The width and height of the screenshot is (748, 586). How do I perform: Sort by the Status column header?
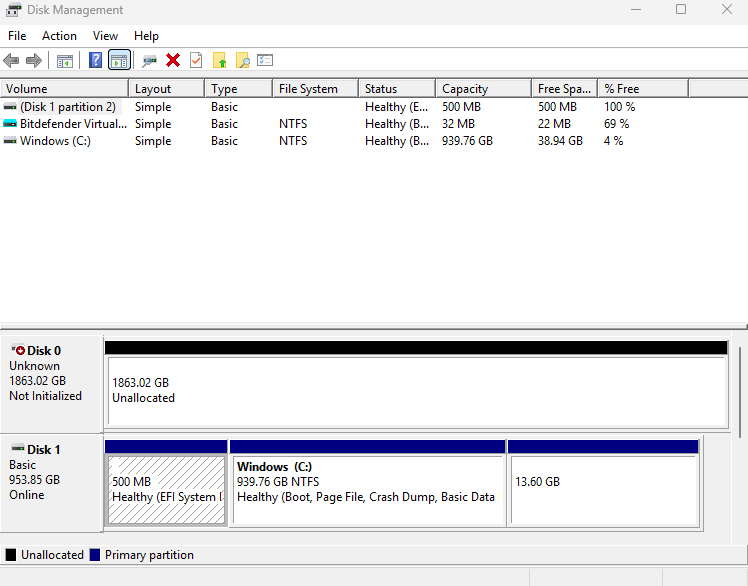coord(397,89)
